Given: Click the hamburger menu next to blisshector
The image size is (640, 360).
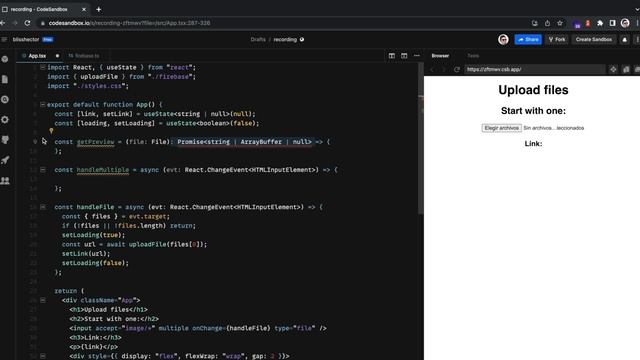Looking at the screenshot, I should point(4,40).
